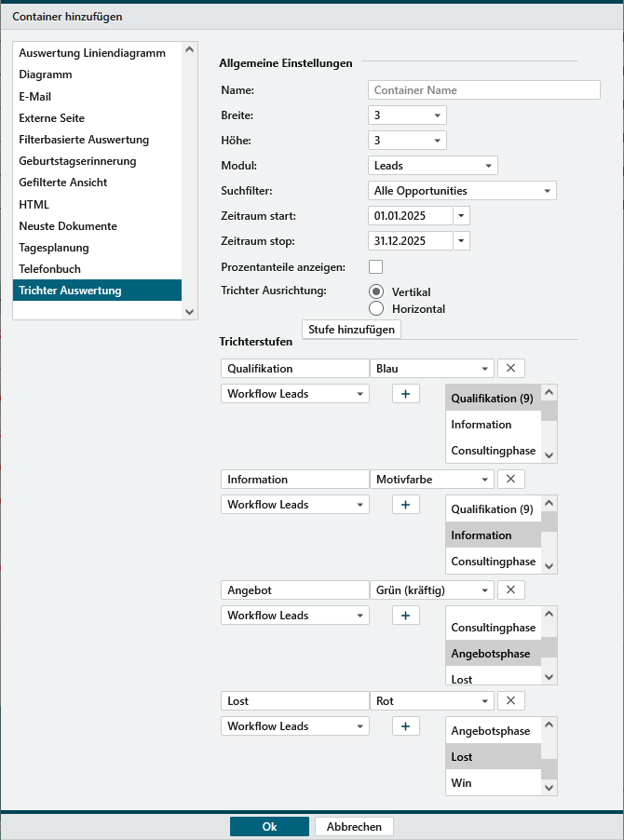The image size is (624, 840).
Task: Expand the Suchfilter Alle Opportunities dropdown
Action: [x=462, y=190]
